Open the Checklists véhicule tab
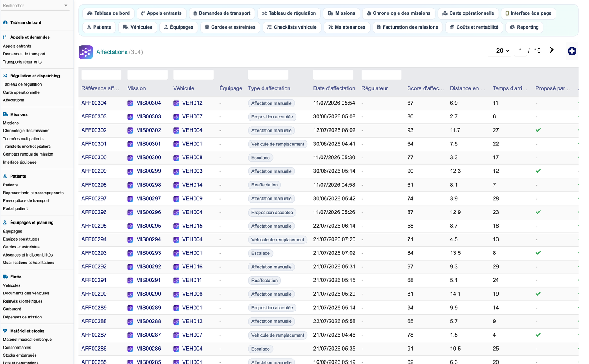Screen dimensions: 589x364 tap(292, 27)
